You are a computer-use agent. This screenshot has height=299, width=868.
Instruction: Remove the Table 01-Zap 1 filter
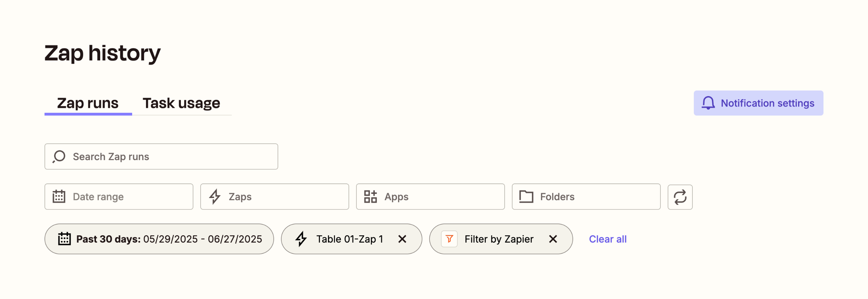(402, 239)
